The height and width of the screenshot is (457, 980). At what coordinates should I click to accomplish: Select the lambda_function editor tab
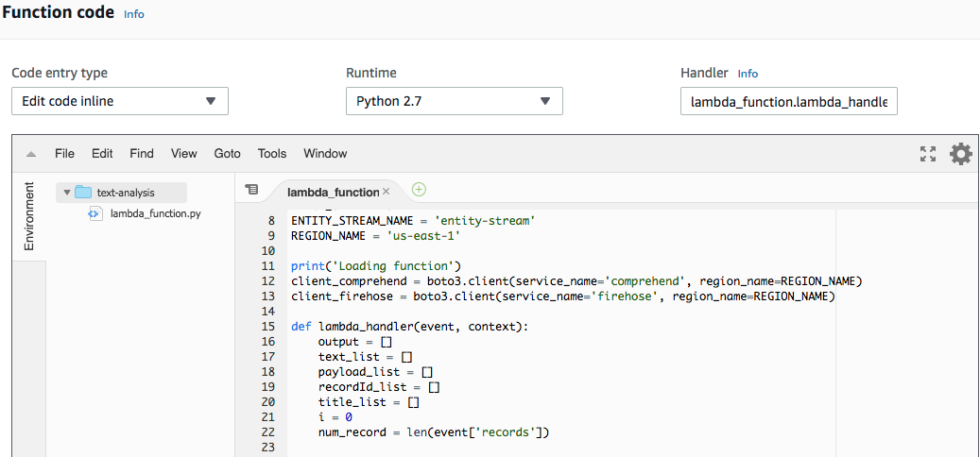(333, 192)
